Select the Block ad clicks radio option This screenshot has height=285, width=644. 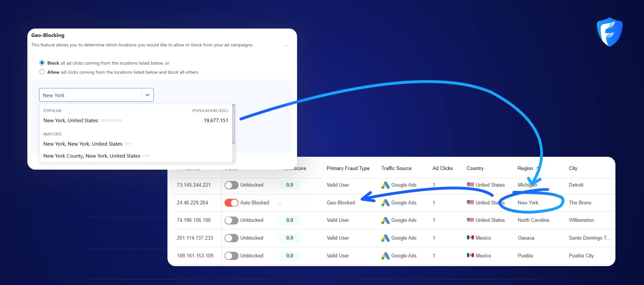coord(42,63)
